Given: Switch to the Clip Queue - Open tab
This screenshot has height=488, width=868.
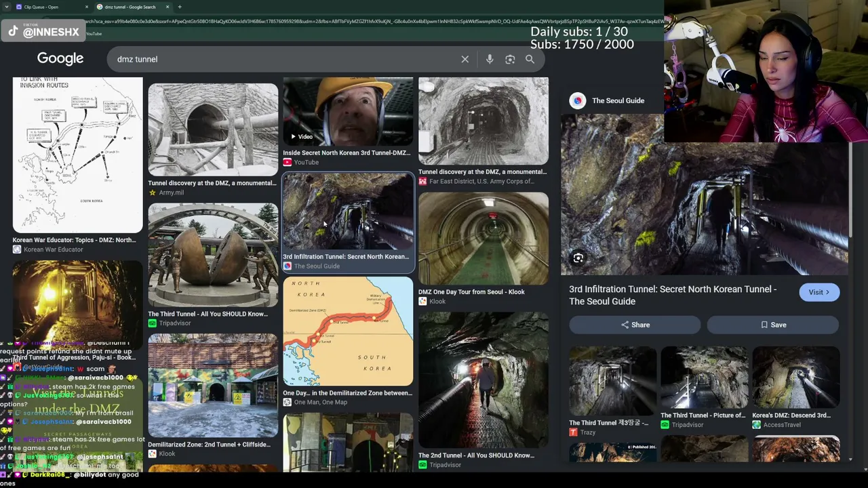Looking at the screenshot, I should click(51, 7).
